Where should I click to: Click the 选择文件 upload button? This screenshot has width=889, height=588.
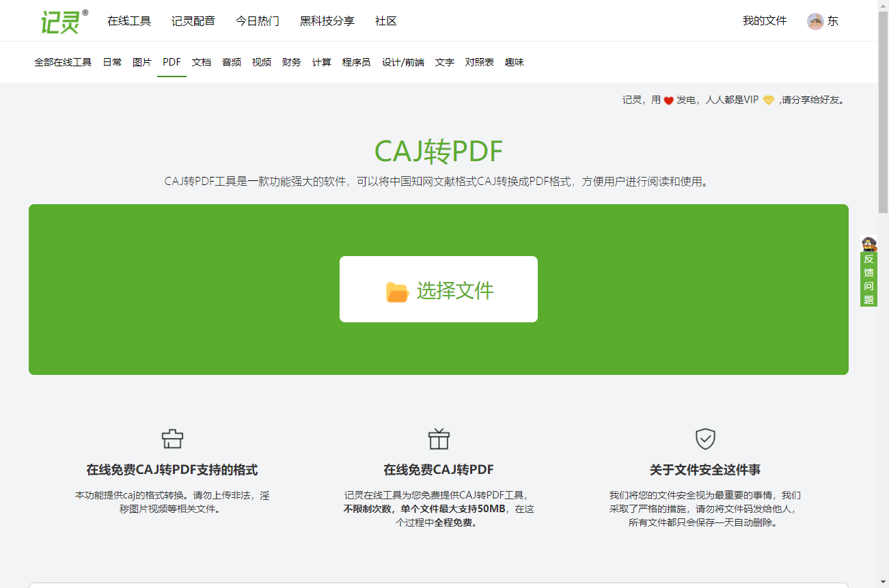[x=438, y=289]
